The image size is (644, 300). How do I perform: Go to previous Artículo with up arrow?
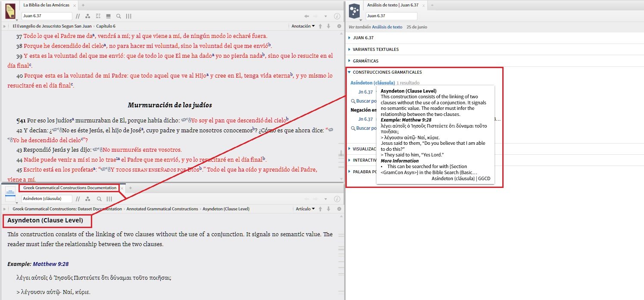point(320,209)
